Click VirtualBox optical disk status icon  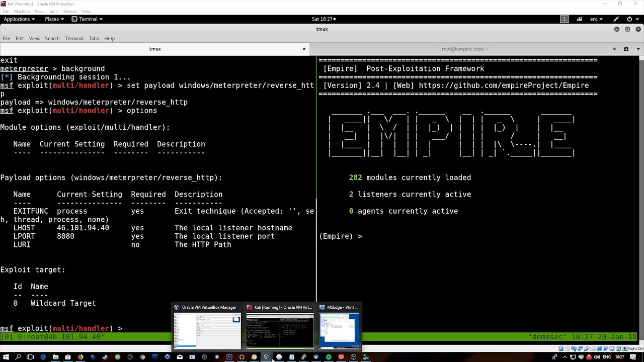tap(568, 348)
